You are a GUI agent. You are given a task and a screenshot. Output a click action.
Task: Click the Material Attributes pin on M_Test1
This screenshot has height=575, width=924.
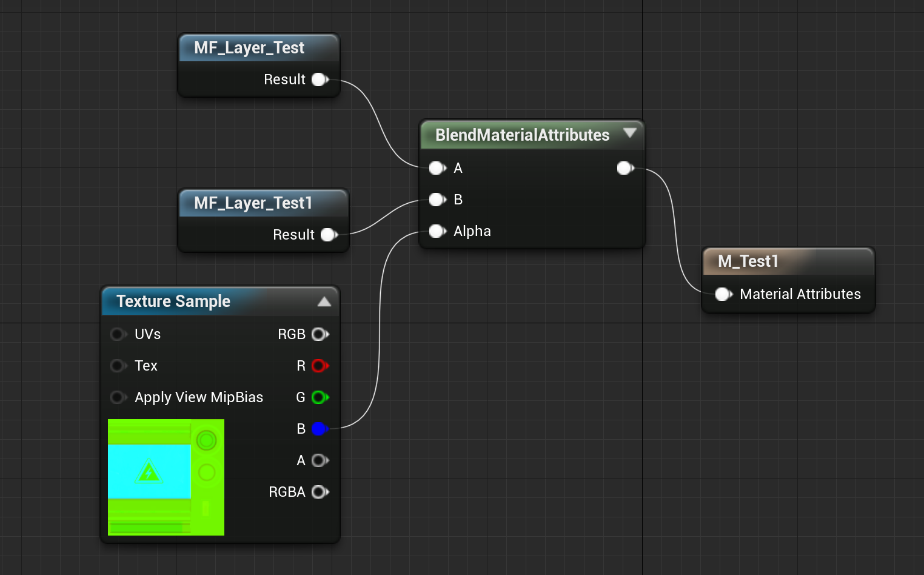(x=723, y=294)
